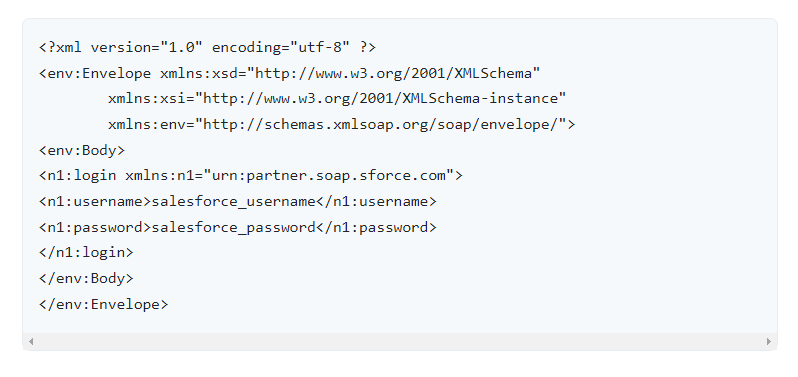
Task: Click the opening env:Body tag
Action: (82, 151)
